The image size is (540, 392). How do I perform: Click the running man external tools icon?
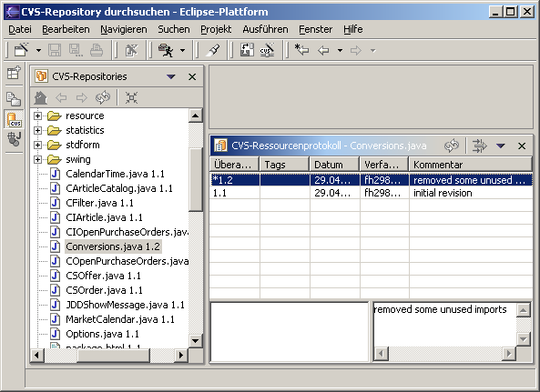(x=166, y=50)
